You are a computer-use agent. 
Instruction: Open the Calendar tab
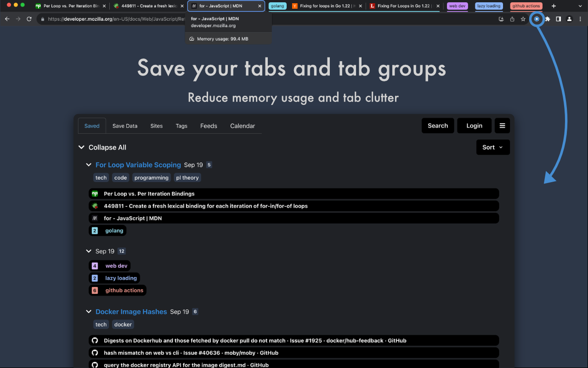pos(243,126)
